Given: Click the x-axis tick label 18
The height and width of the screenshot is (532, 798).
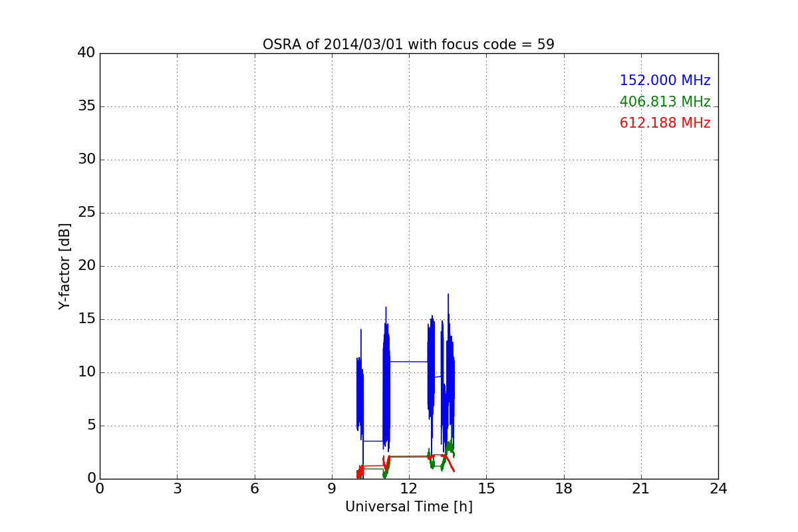Looking at the screenshot, I should click(564, 489).
